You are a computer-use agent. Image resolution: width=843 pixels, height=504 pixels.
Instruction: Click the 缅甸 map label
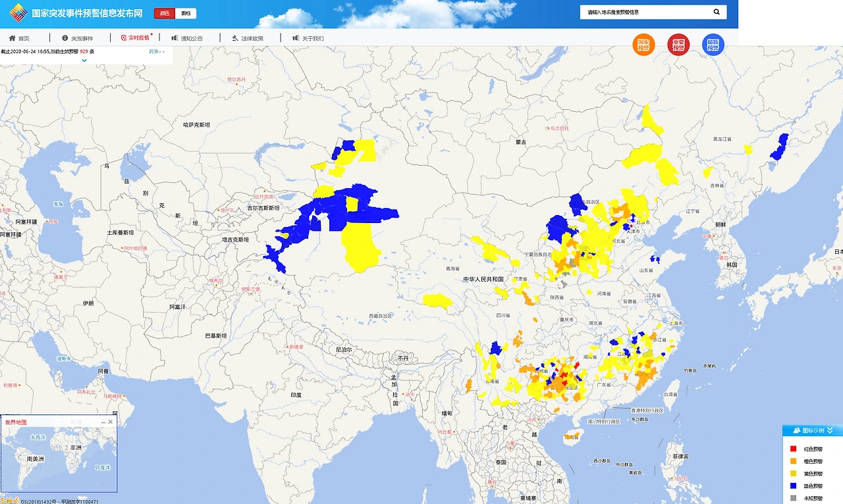(447, 413)
